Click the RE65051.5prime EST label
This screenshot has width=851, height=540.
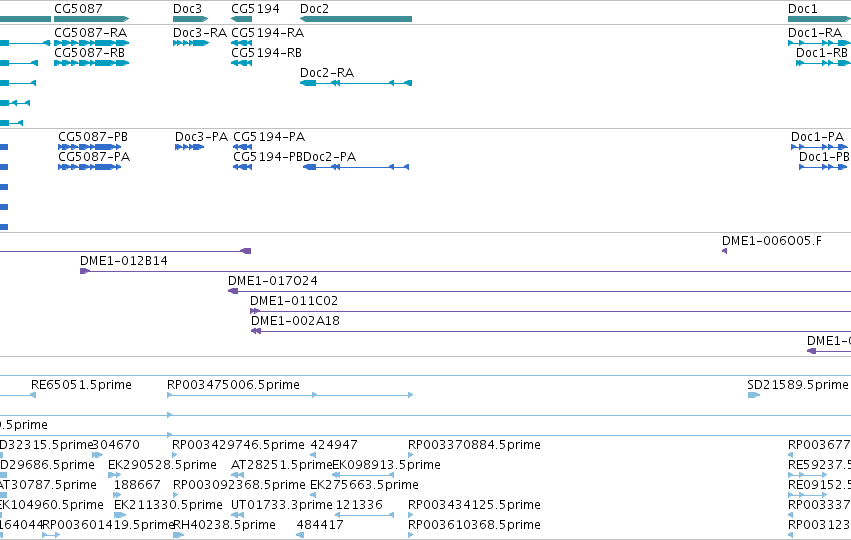(81, 385)
